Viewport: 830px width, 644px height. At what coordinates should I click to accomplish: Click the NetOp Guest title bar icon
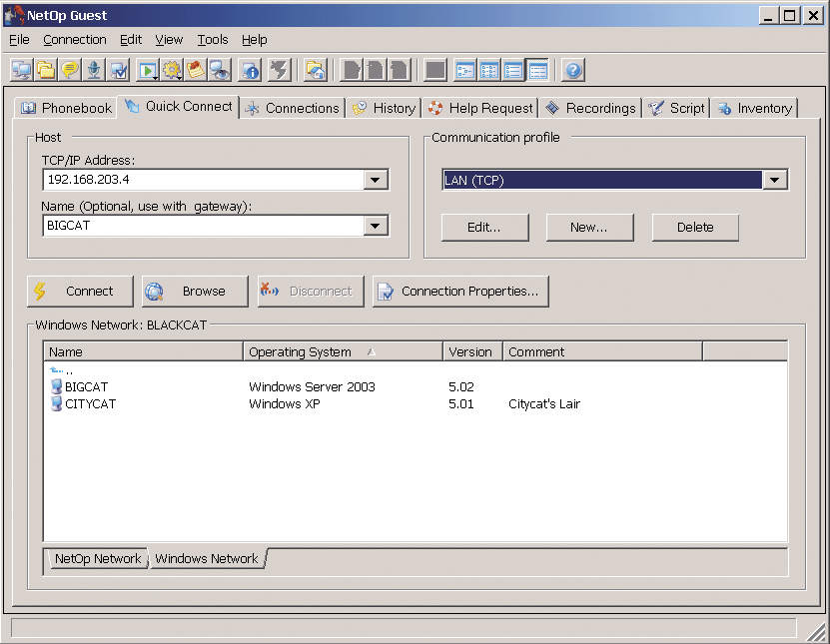14,15
